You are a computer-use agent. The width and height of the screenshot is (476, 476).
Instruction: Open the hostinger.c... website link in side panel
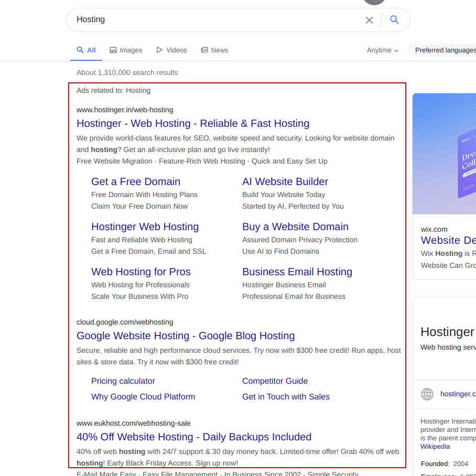coord(458,394)
